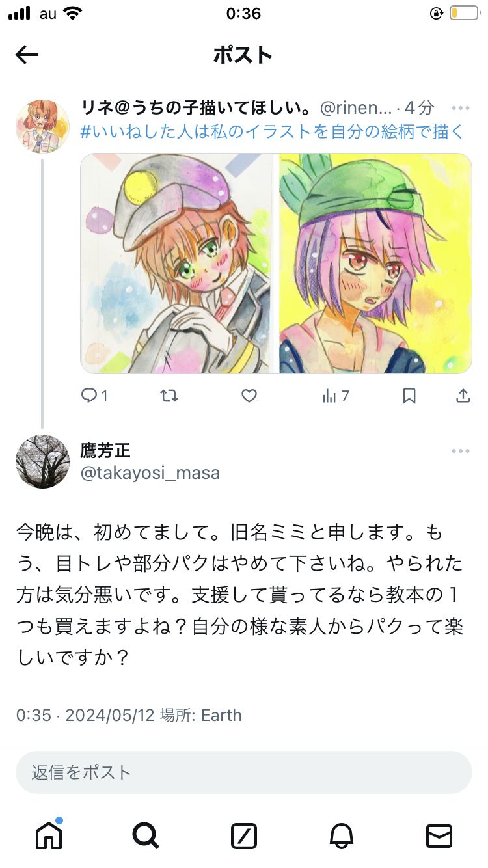Screen dimensions: 488x868
Task: Open @takayosi_masa profile handle
Action: pos(150,473)
